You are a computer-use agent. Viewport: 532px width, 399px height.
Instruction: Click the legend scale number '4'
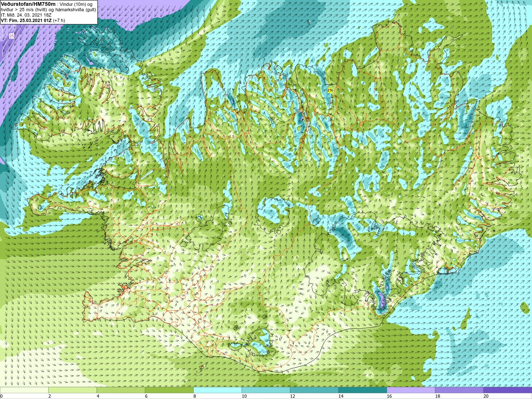pyautogui.click(x=98, y=396)
